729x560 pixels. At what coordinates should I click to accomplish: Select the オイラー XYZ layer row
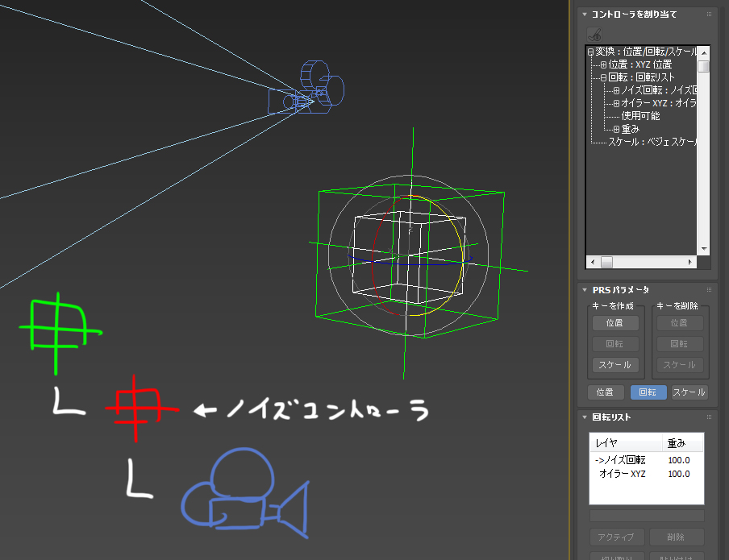[646, 474]
